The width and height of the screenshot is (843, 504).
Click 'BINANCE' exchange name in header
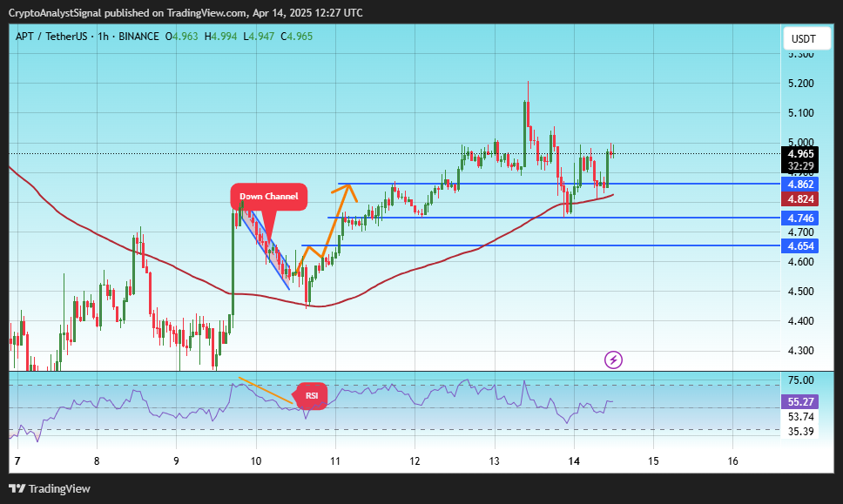click(x=138, y=37)
